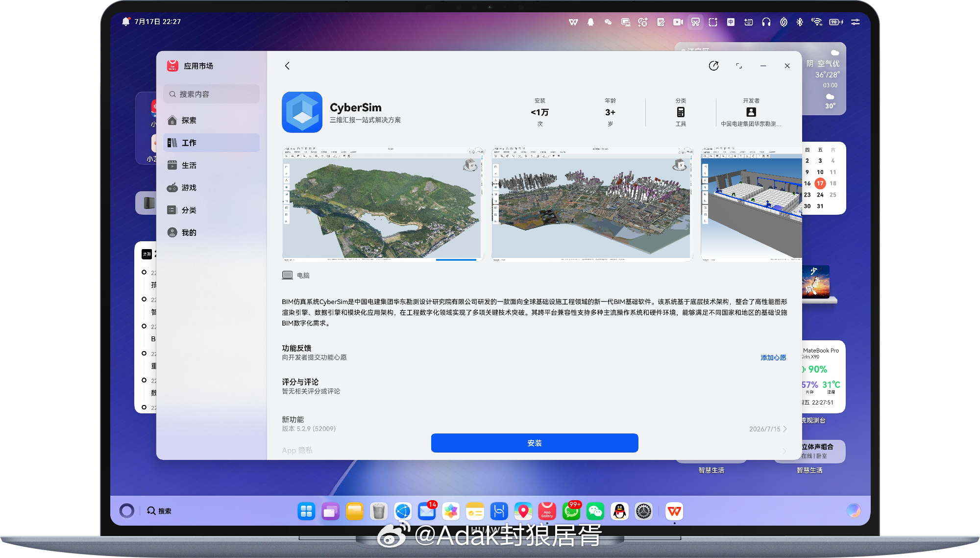Open the purple multitask windows dock icon

pos(330,511)
